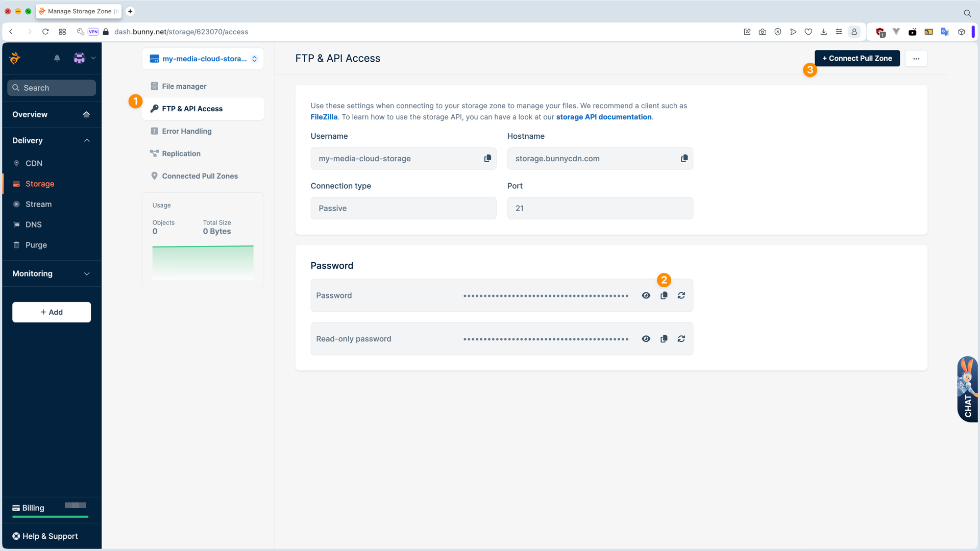Collapse the Delivery section
Screen dimensions: 980x551
[x=51, y=141]
